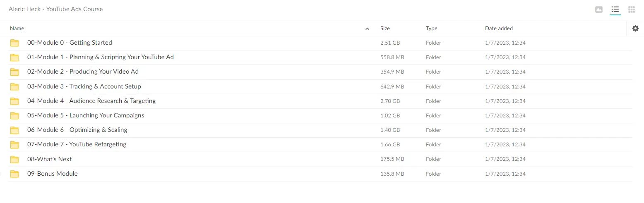Switch to thumbnail image view
The height and width of the screenshot is (203, 644).
point(598,10)
